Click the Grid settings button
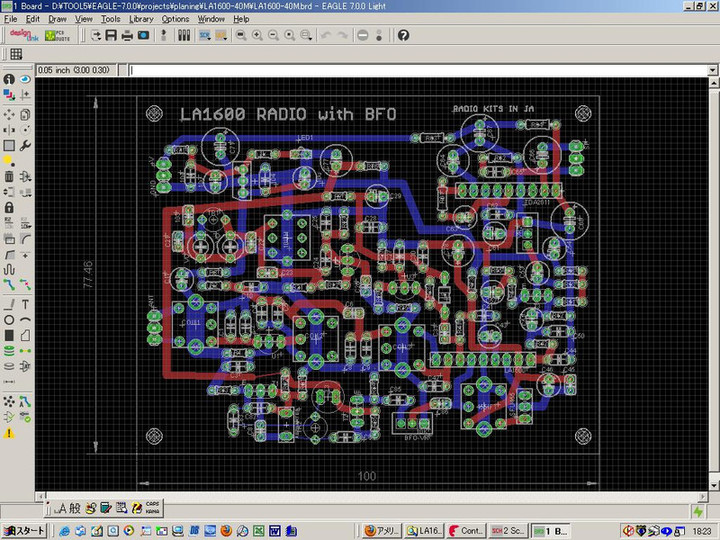Image resolution: width=720 pixels, height=540 pixels. pos(17,54)
